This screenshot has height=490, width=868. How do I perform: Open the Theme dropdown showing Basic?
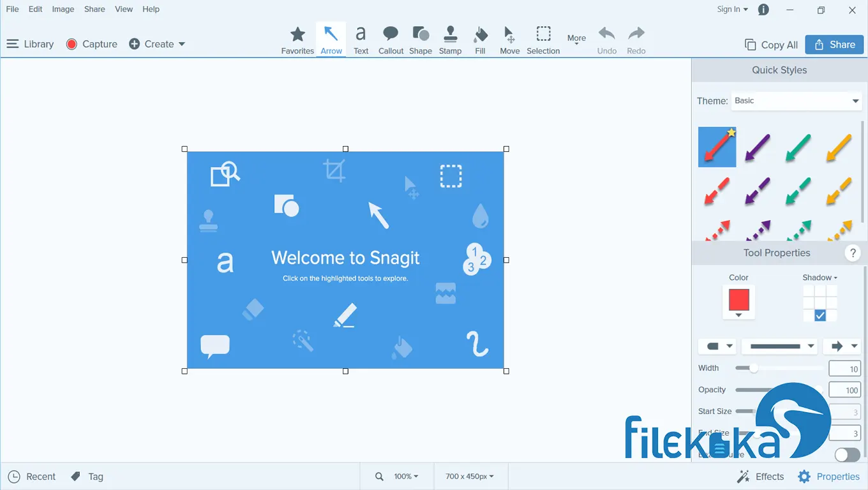(796, 101)
